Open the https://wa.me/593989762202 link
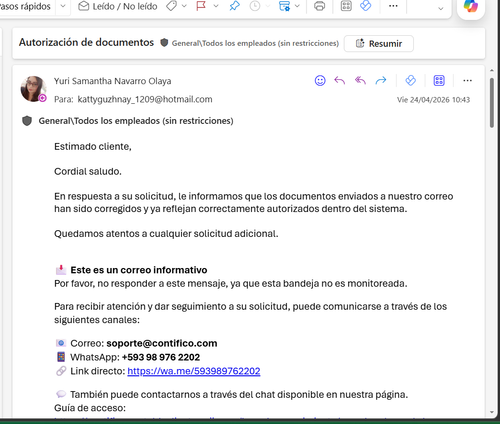The width and height of the screenshot is (500, 424). tap(194, 371)
